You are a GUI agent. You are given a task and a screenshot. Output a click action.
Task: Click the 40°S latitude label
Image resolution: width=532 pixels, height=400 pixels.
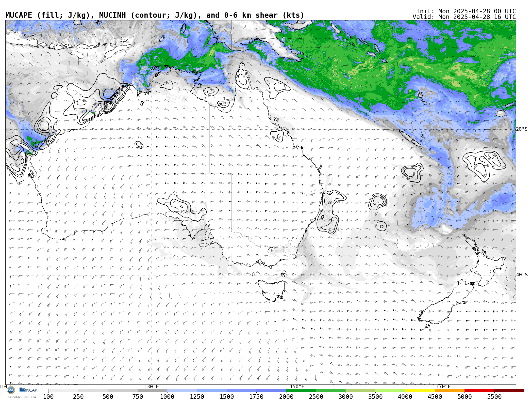(x=522, y=275)
